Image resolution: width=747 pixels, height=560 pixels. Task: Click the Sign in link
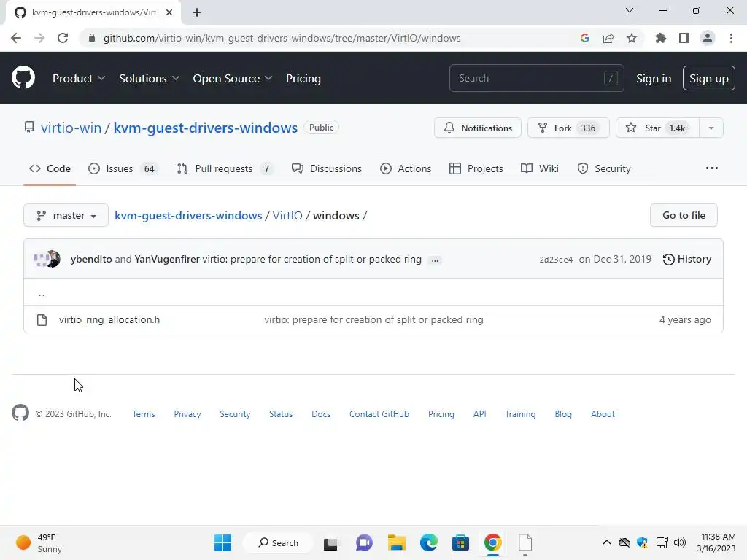pyautogui.click(x=653, y=78)
